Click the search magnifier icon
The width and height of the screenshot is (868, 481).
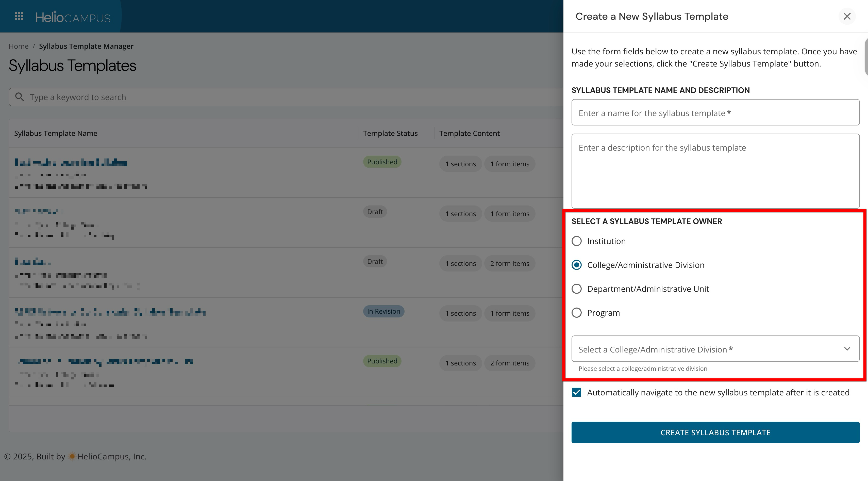(x=20, y=97)
